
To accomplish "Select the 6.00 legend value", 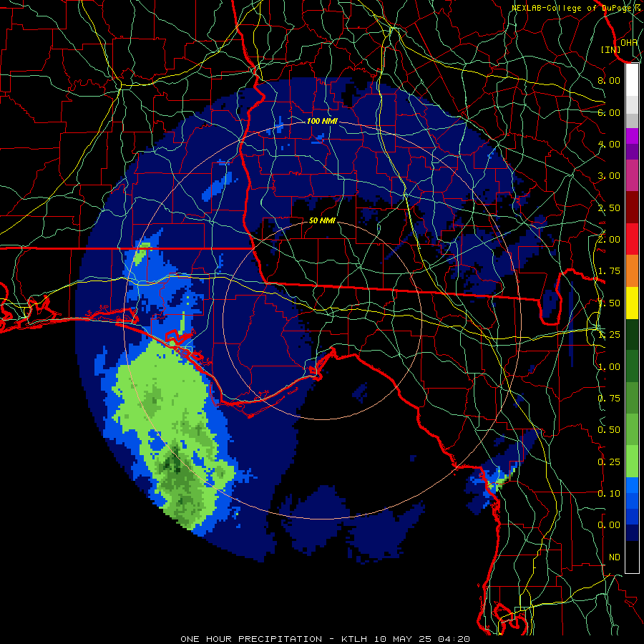I will tap(609, 112).
